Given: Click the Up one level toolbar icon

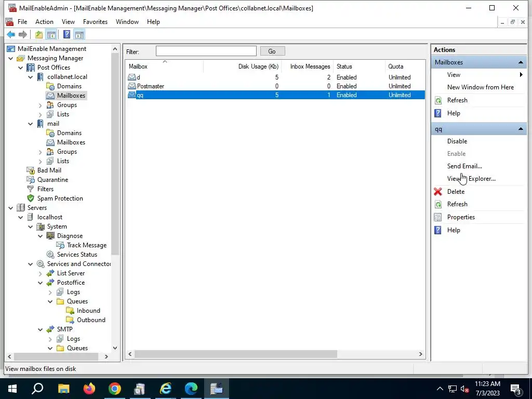Looking at the screenshot, I should pos(38,34).
